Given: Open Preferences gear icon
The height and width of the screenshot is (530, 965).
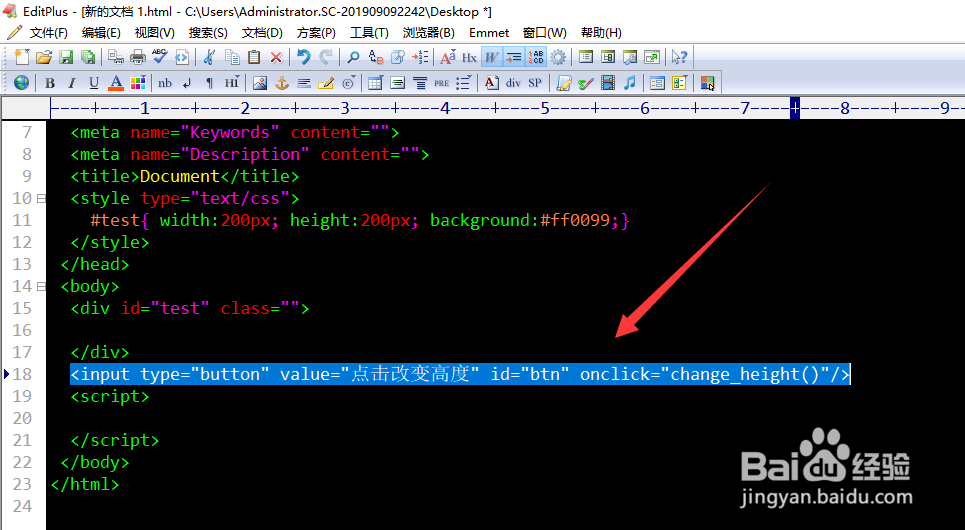Looking at the screenshot, I should (x=558, y=57).
